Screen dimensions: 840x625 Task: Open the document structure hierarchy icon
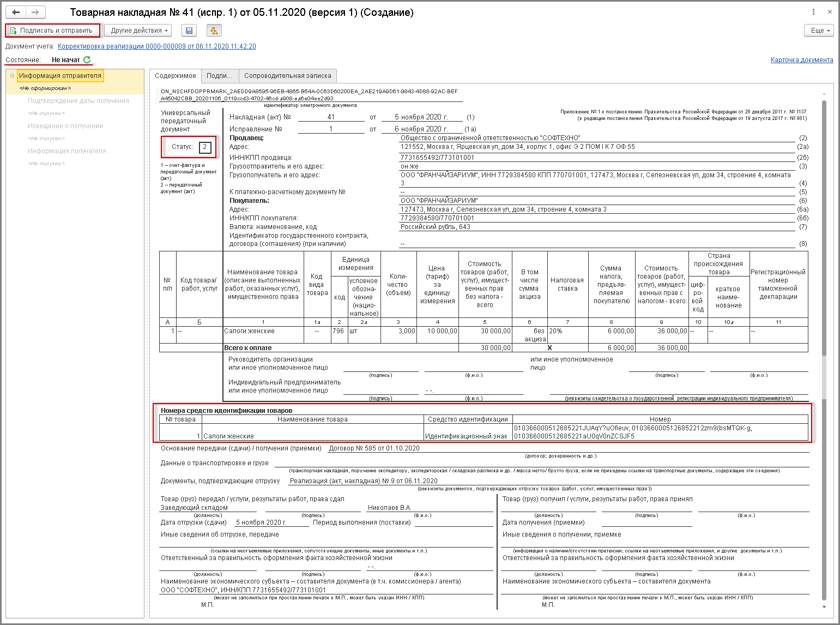(214, 31)
